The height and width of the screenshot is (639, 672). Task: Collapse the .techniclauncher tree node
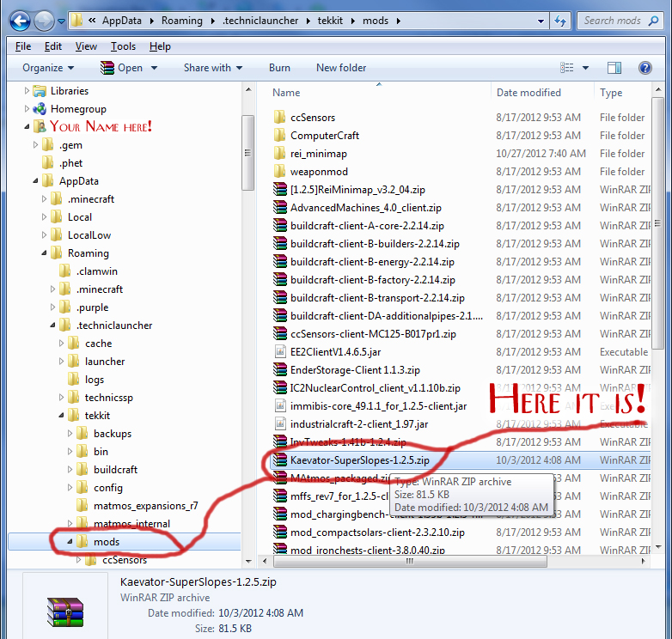52,326
